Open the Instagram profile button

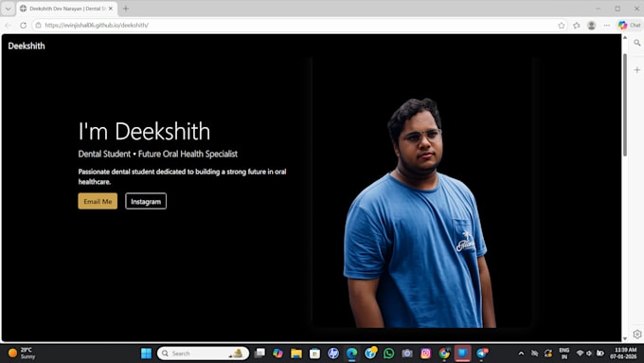coord(146,201)
